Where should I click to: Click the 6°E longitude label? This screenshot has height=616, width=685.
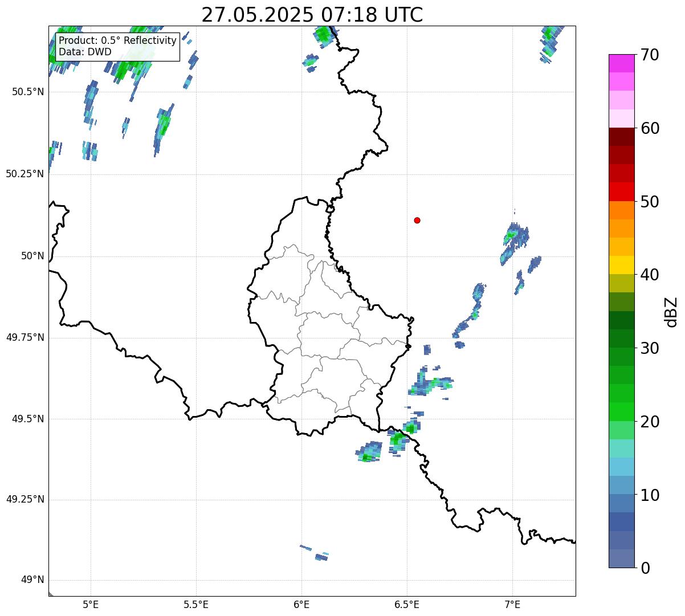click(x=301, y=604)
